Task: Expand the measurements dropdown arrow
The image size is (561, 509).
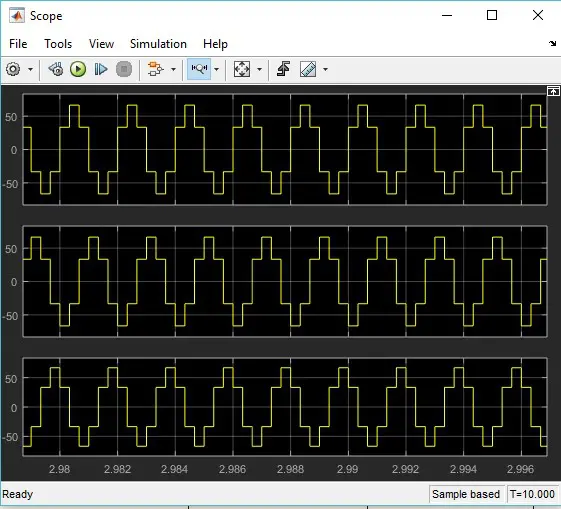Action: (325, 69)
